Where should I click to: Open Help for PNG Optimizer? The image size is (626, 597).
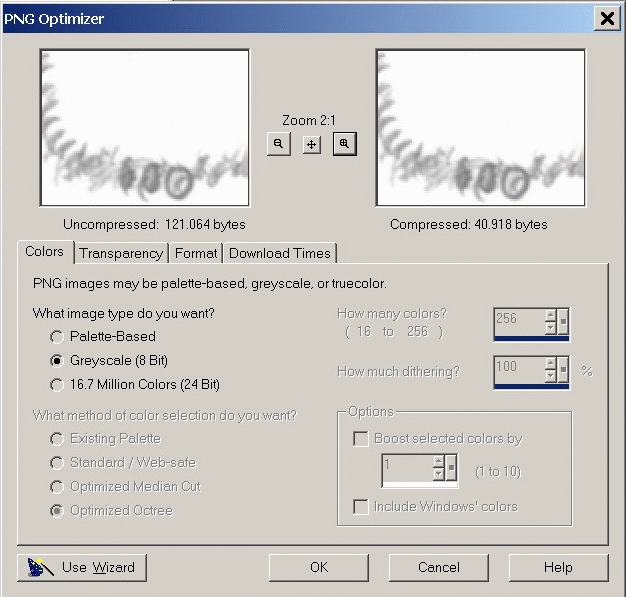(x=558, y=567)
